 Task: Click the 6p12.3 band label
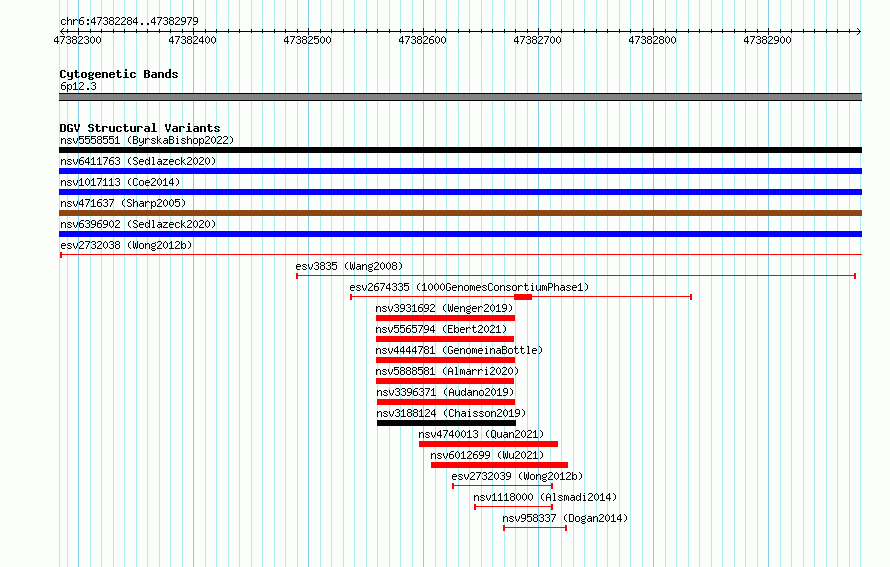coord(78,86)
